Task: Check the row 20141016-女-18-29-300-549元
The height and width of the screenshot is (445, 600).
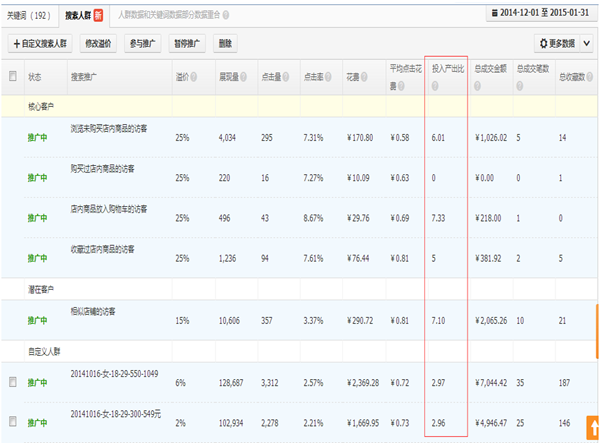Action: [13, 421]
